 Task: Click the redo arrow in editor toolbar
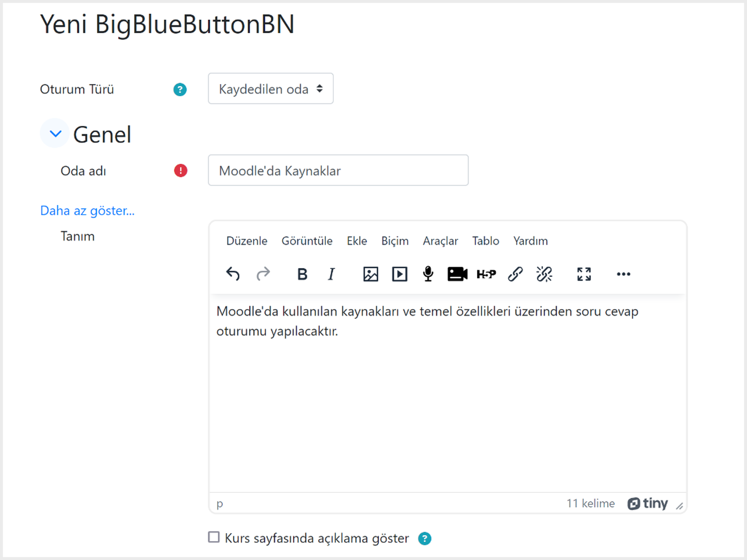(x=263, y=274)
